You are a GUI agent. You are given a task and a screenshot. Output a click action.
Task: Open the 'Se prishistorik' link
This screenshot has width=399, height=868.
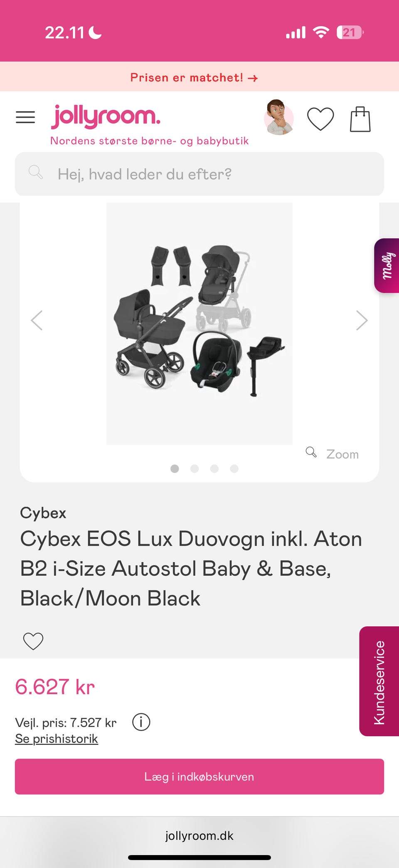[x=57, y=739]
